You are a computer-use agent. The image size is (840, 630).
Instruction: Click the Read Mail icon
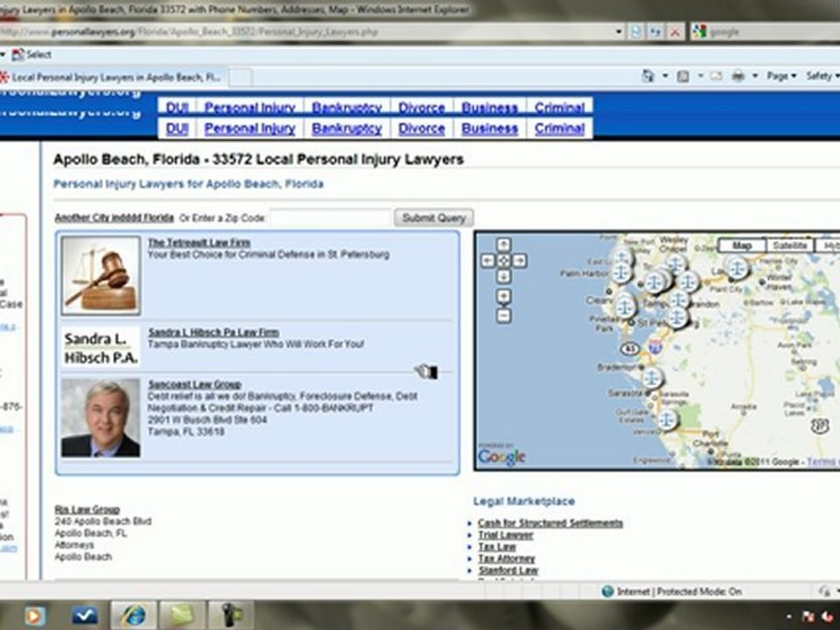pos(717,77)
